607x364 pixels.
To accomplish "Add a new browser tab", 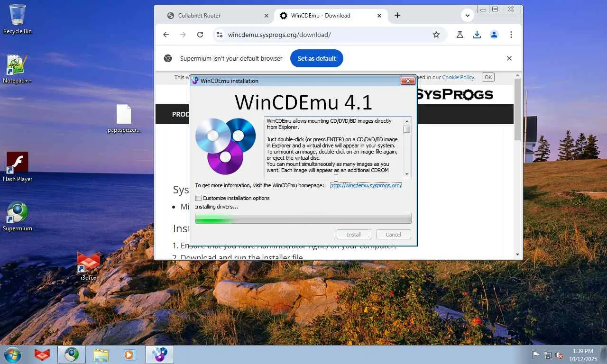I will [x=397, y=15].
